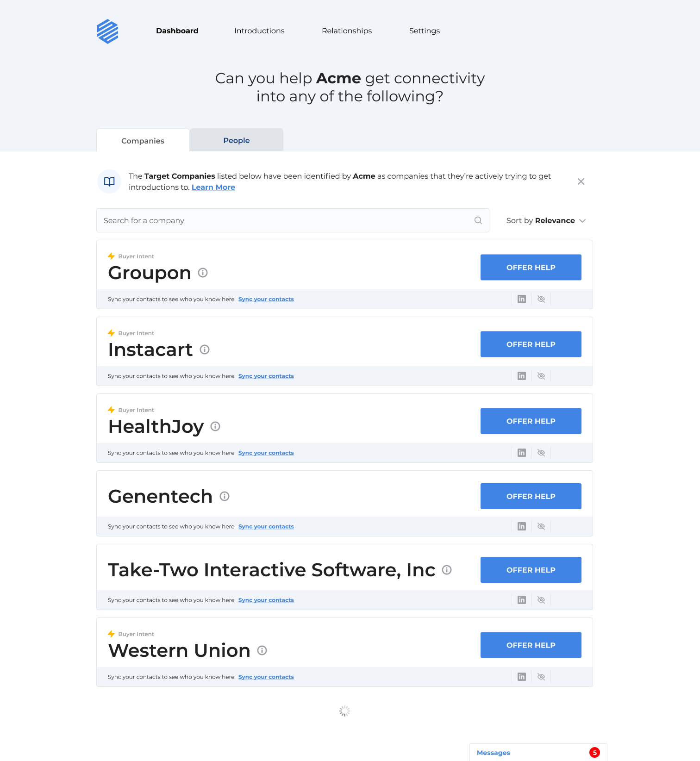Open the Sort by Relevance dropdown
The image size is (700, 761).
tap(546, 221)
